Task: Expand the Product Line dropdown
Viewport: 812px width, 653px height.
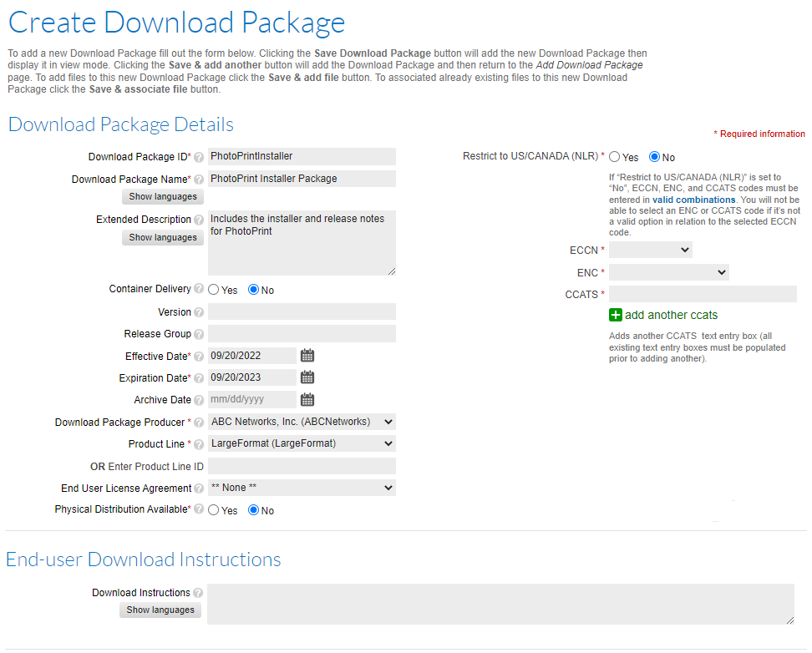Action: tap(302, 443)
